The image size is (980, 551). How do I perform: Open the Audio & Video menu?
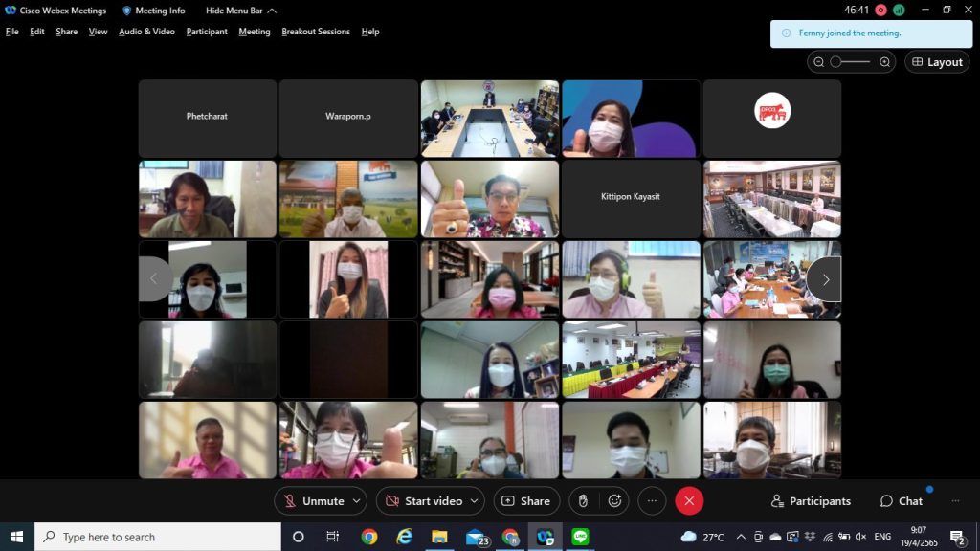146,32
